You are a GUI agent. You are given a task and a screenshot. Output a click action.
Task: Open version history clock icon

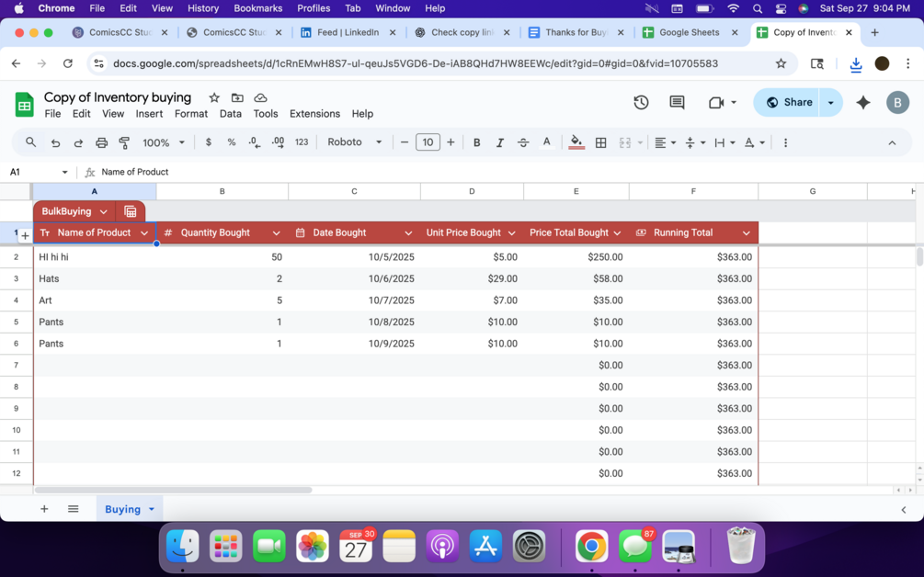pos(641,103)
